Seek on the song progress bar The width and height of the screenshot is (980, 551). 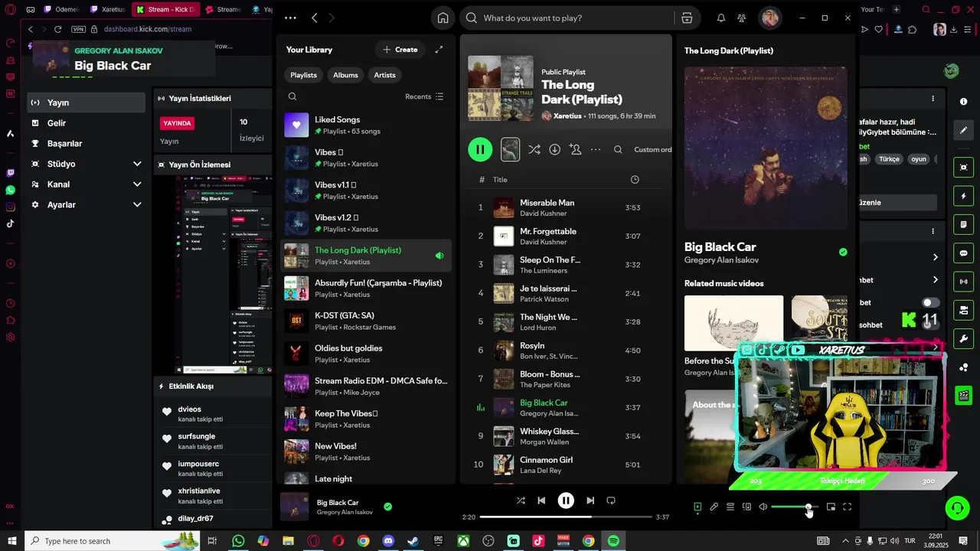(566, 517)
